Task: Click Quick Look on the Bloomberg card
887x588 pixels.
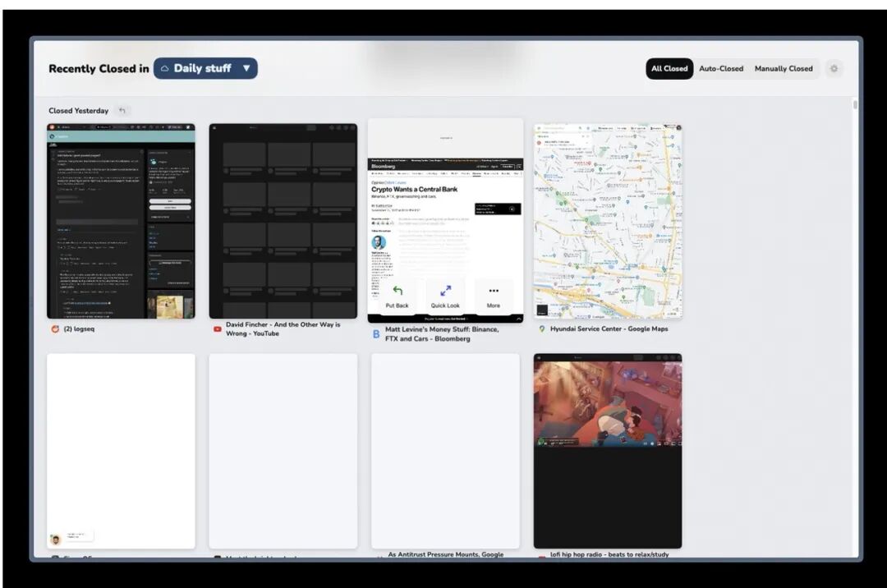Action: tap(445, 296)
